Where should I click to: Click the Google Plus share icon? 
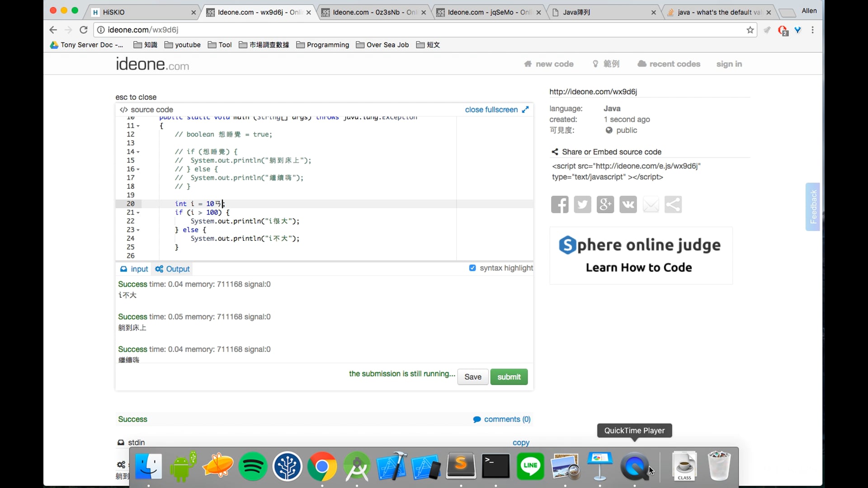click(605, 205)
